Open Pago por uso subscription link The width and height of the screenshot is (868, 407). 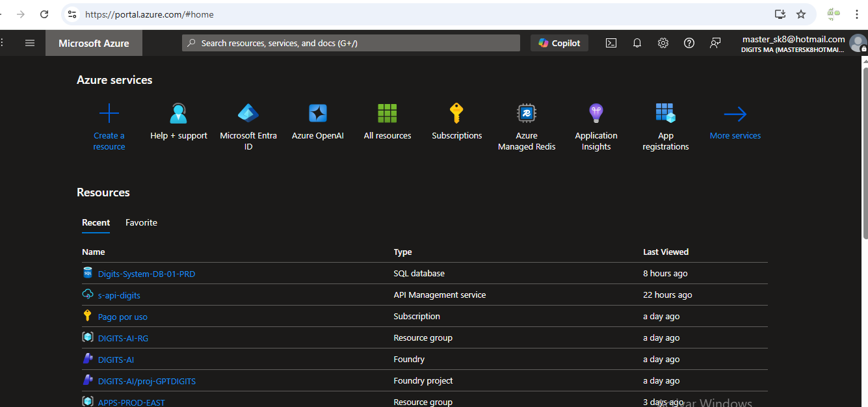click(123, 317)
